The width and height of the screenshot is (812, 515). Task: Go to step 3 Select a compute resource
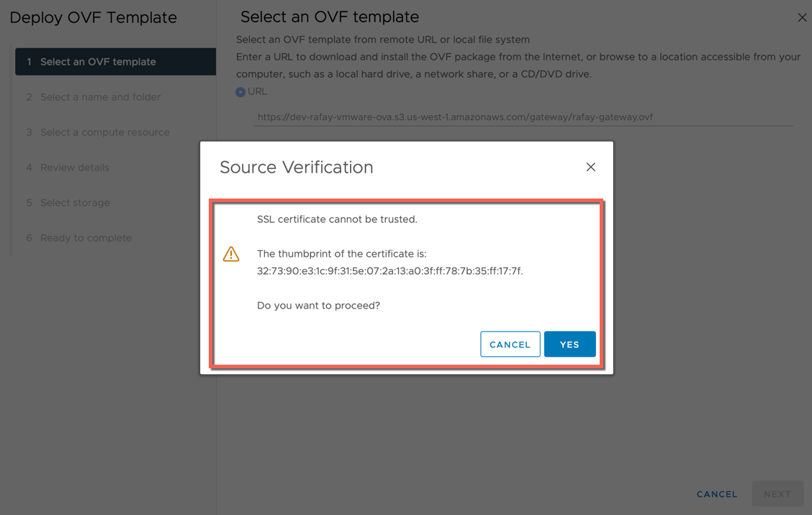pos(98,132)
